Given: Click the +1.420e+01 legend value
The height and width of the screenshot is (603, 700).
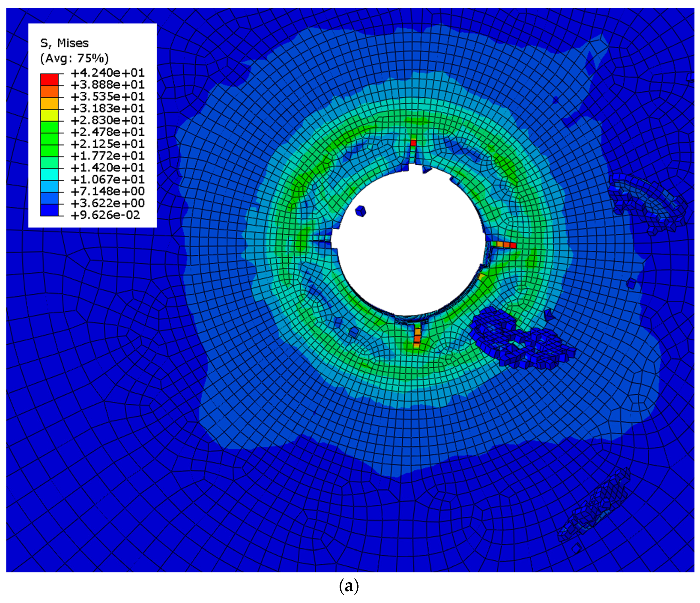Looking at the screenshot, I should (108, 168).
